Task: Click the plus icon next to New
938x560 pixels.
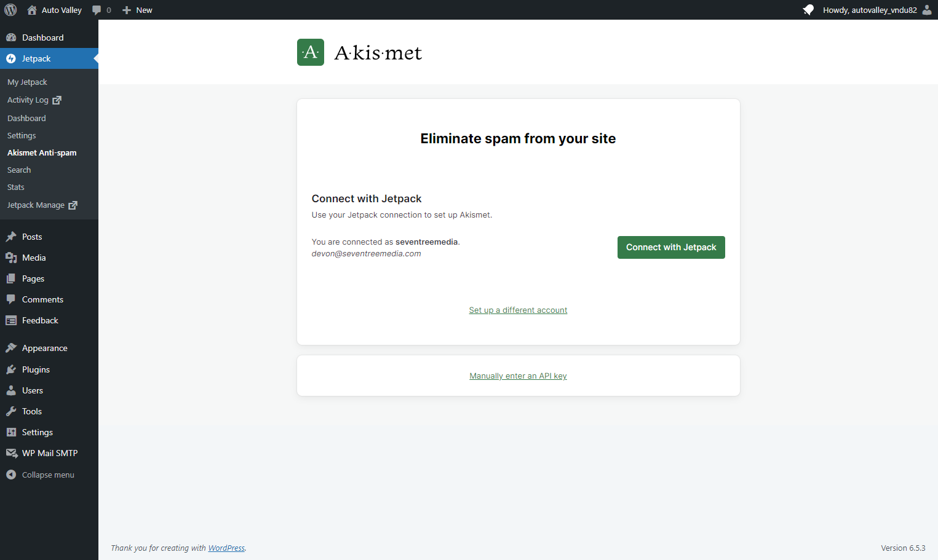Action: [x=127, y=10]
